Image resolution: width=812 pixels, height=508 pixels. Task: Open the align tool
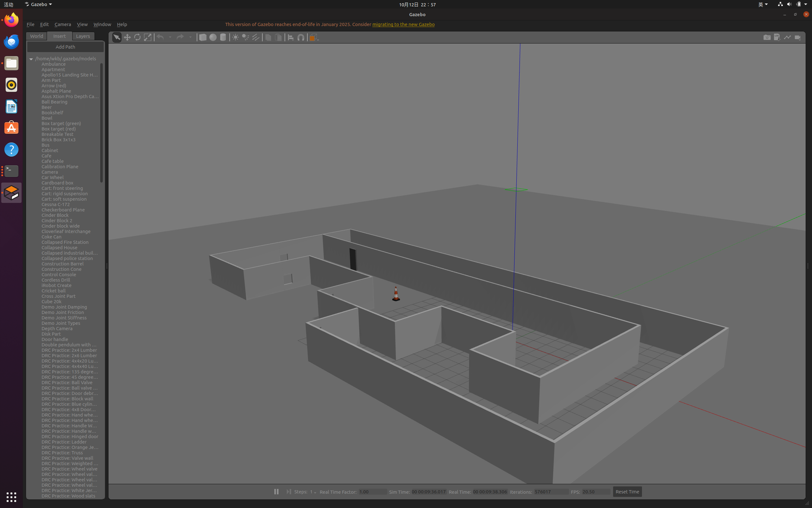pyautogui.click(x=291, y=37)
